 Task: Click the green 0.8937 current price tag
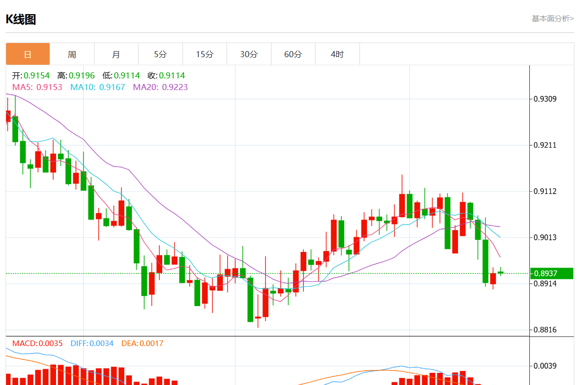552,273
